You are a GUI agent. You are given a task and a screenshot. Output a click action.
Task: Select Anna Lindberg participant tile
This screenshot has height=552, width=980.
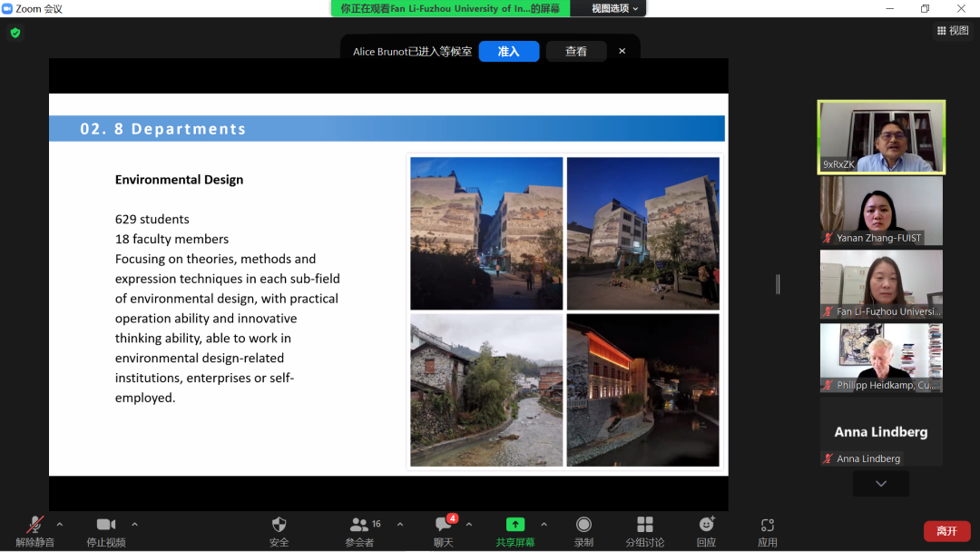coord(881,431)
